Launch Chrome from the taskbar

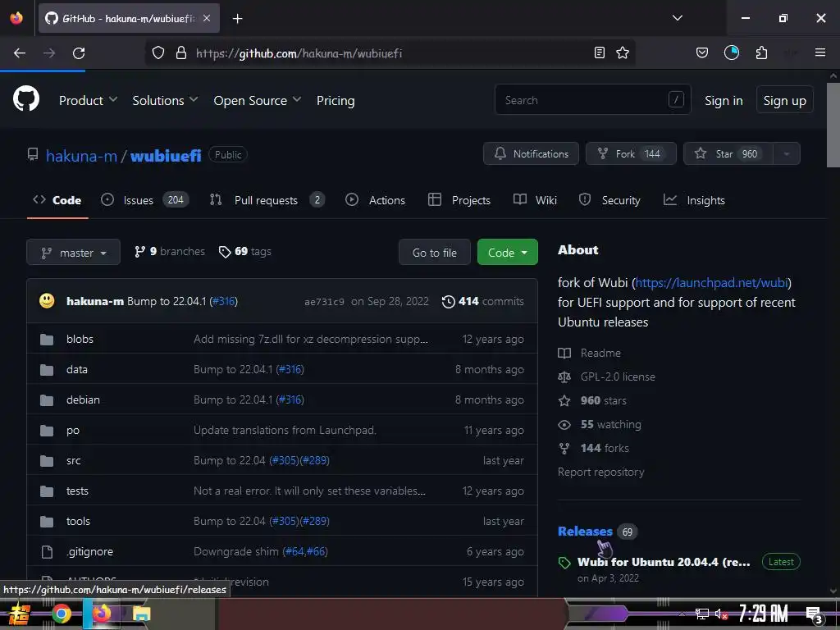coord(62,614)
